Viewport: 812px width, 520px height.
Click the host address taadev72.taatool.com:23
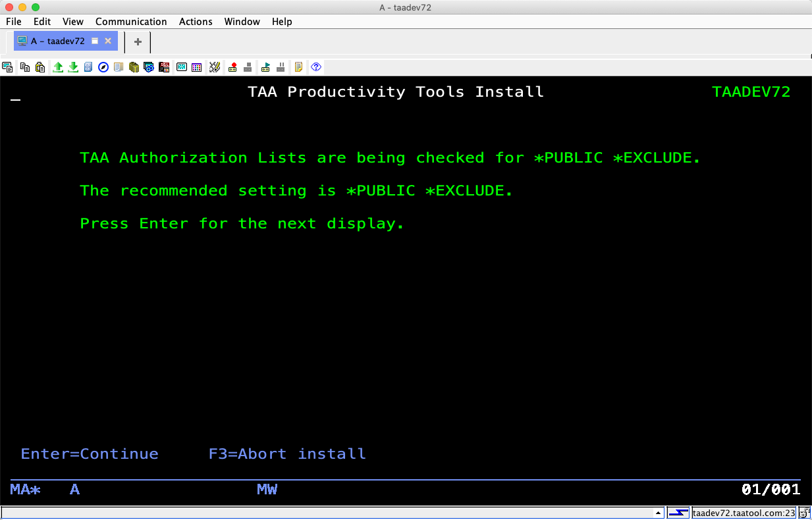[x=744, y=513]
